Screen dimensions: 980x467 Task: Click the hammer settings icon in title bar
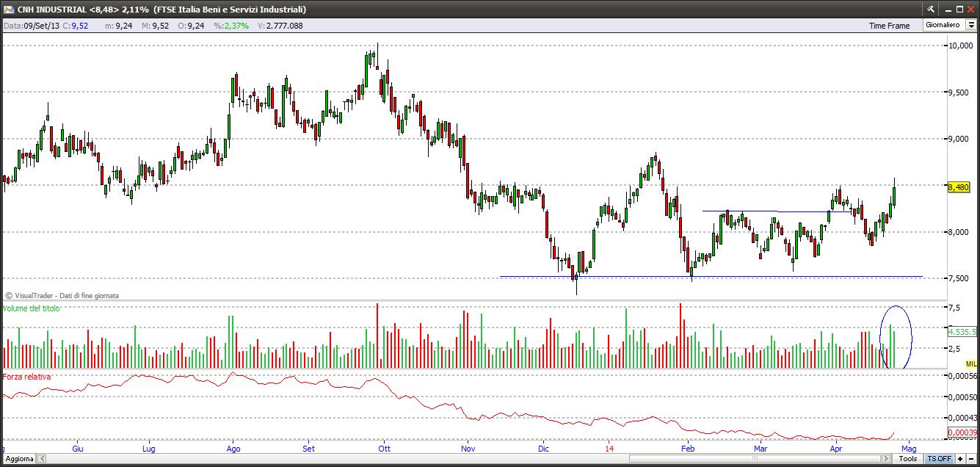(x=931, y=9)
